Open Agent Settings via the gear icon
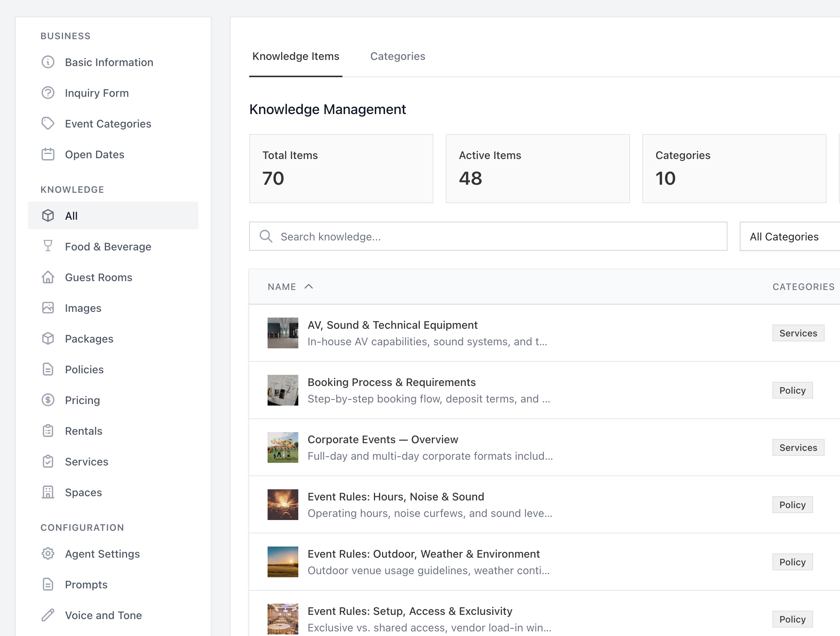The width and height of the screenshot is (840, 636). 48,553
